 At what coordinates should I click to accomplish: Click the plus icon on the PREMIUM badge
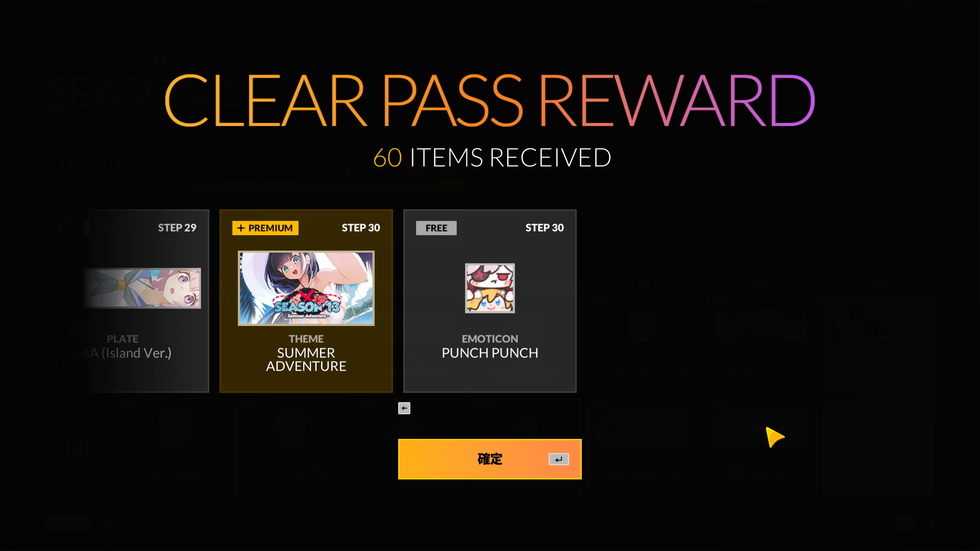241,228
